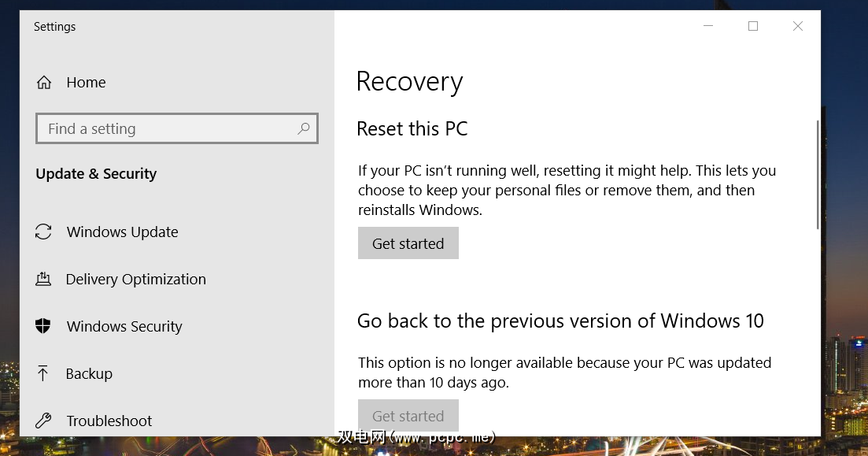Minimize the Settings window
This screenshot has width=868, height=456.
pos(708,26)
